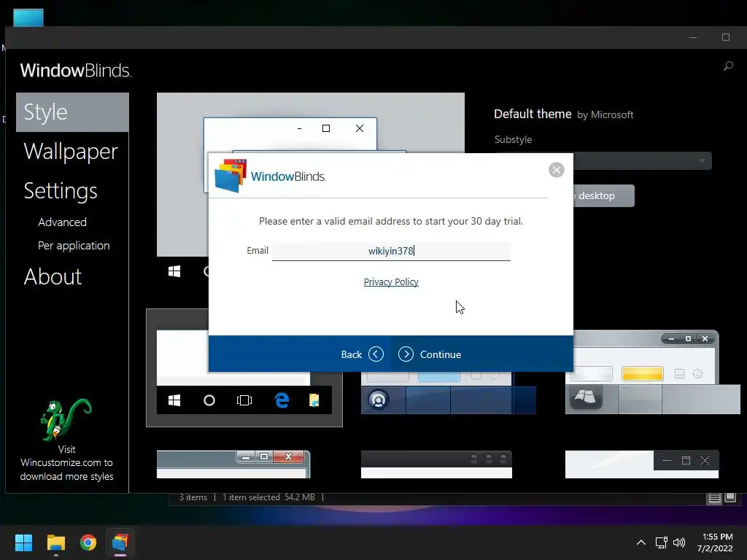
Task: Open Google Chrome from taskbar
Action: click(88, 542)
